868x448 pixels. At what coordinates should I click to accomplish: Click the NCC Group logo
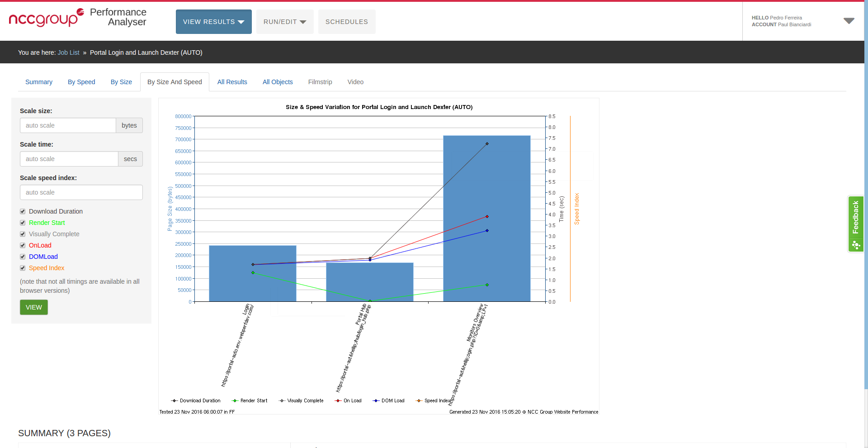tap(46, 18)
